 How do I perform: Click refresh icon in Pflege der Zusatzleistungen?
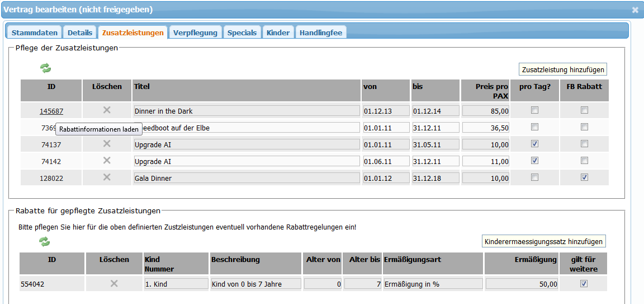pos(45,68)
